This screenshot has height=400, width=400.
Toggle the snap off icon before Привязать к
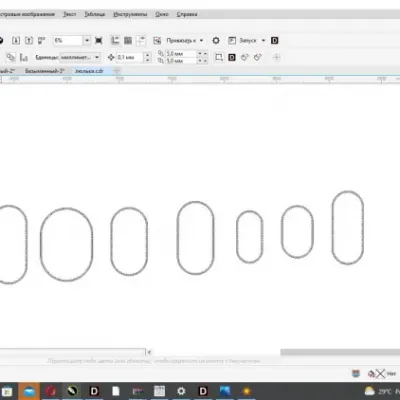pos(157,41)
